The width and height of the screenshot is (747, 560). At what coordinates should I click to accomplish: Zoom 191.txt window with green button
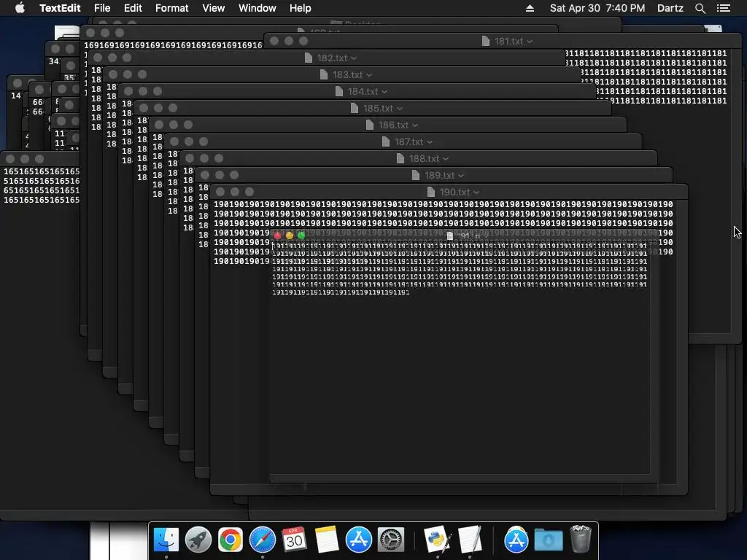[x=301, y=236]
